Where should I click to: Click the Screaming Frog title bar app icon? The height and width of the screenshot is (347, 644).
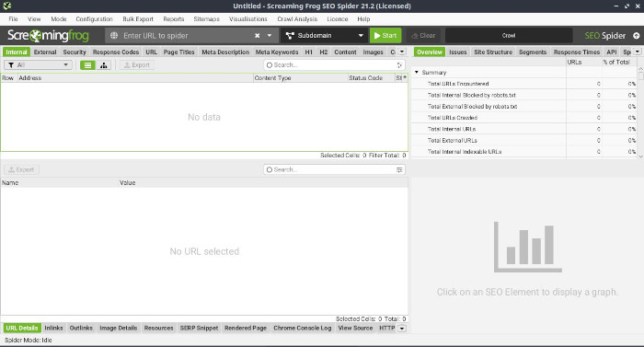(x=7, y=6)
